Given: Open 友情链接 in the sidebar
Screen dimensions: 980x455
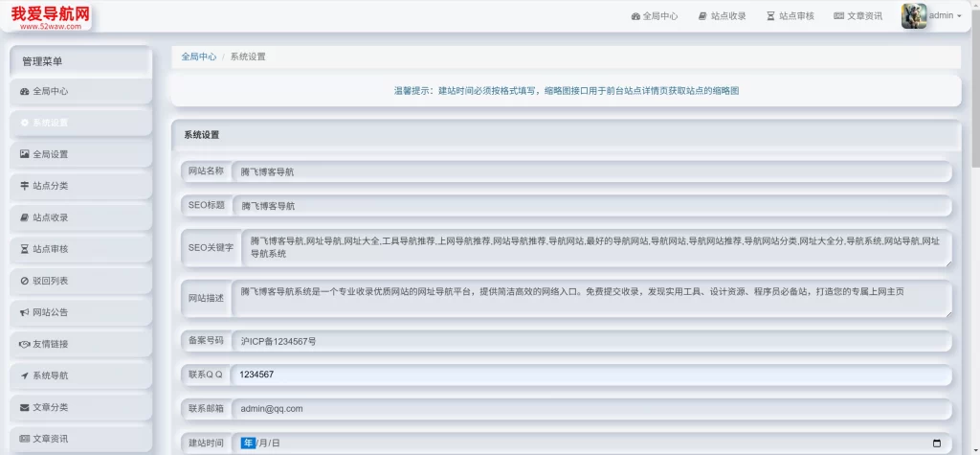Looking at the screenshot, I should 80,344.
